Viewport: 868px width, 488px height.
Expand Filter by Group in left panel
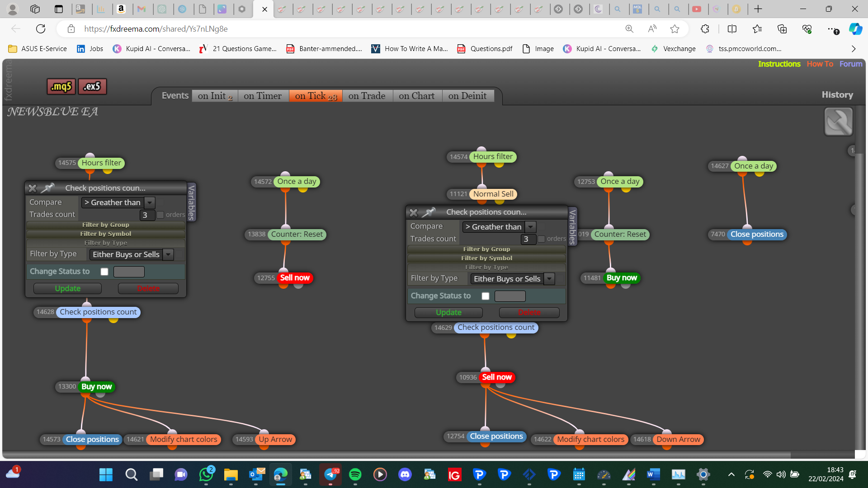[x=106, y=225]
